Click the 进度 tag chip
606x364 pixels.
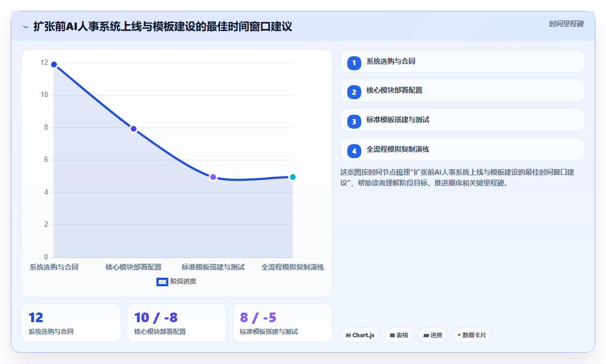[433, 335]
